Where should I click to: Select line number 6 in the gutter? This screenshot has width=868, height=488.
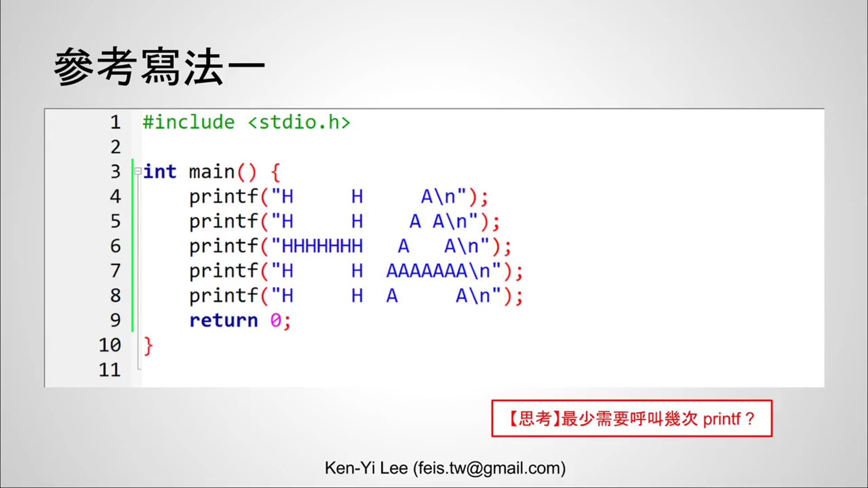point(116,246)
